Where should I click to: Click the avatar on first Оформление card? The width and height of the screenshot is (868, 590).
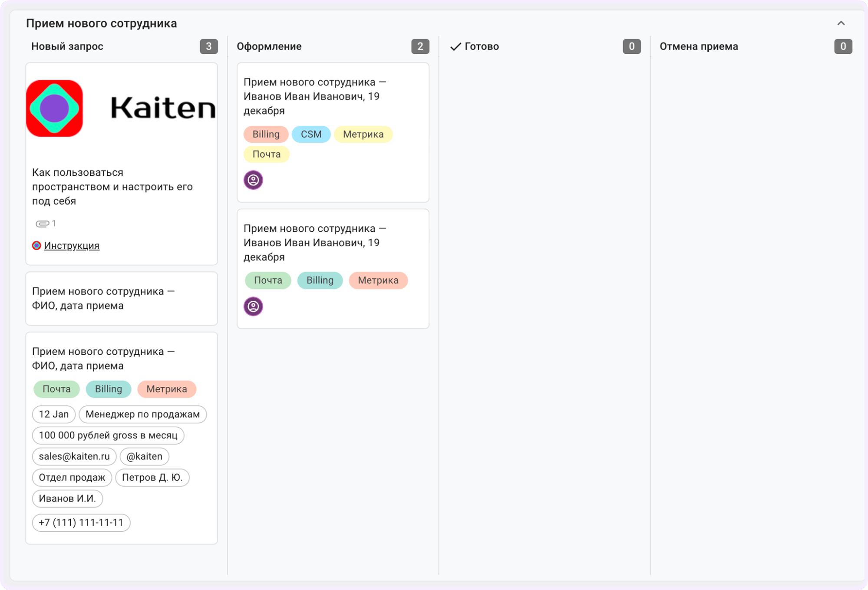253,180
